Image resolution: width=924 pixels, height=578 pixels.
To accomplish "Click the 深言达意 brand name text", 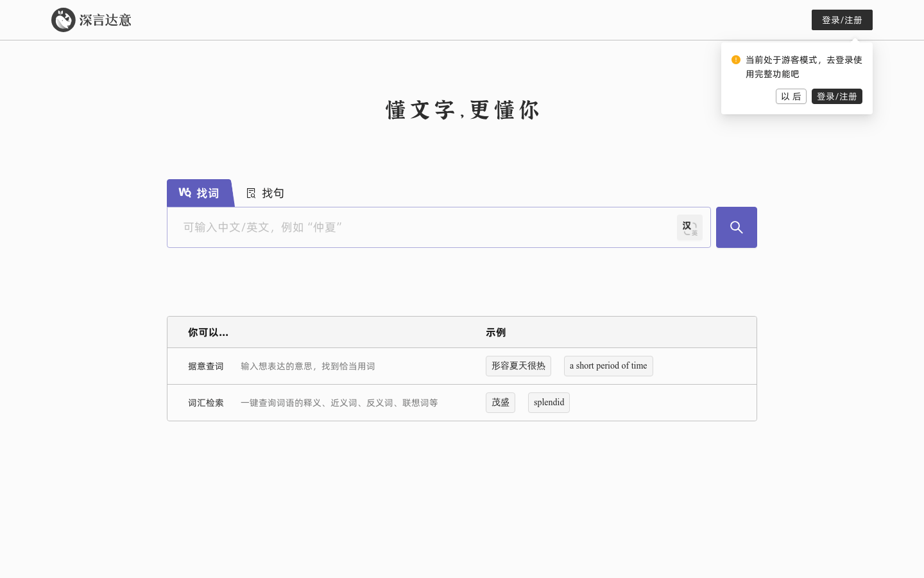I will [106, 20].
